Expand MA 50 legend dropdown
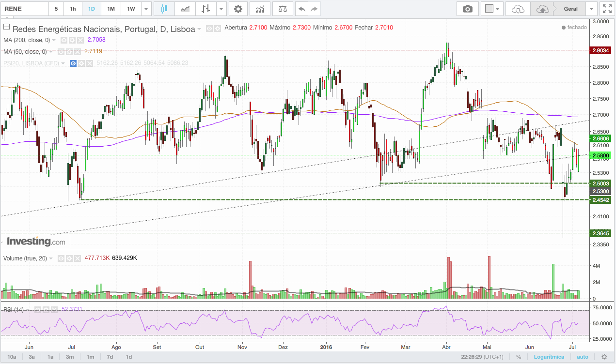 click(50, 52)
